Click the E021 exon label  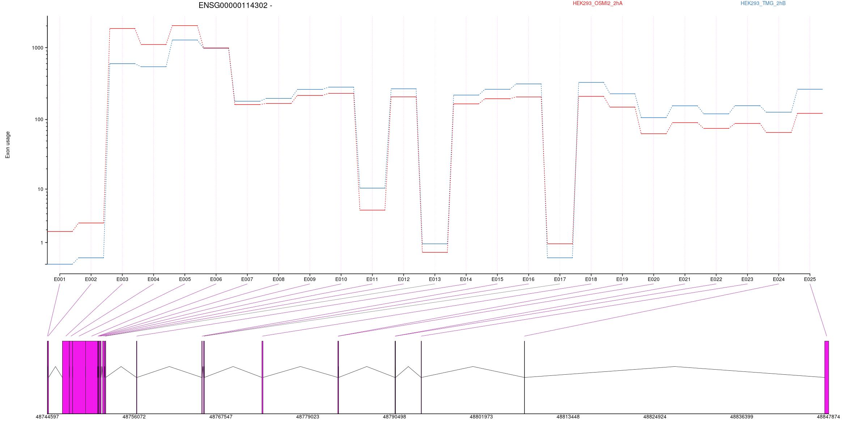tap(685, 279)
